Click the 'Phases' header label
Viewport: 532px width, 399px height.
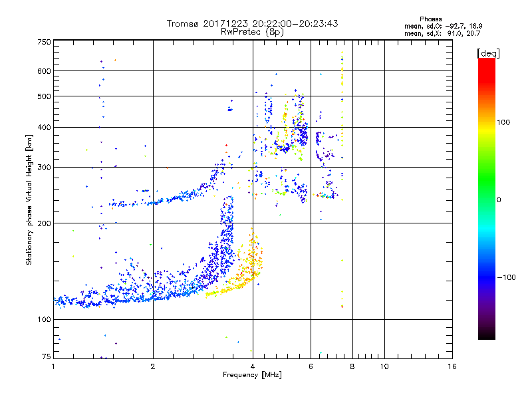click(x=430, y=19)
